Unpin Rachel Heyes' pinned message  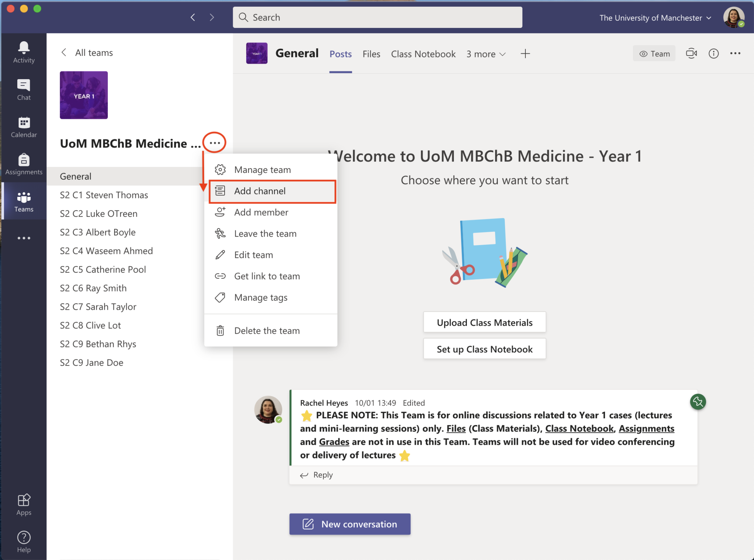click(x=698, y=402)
